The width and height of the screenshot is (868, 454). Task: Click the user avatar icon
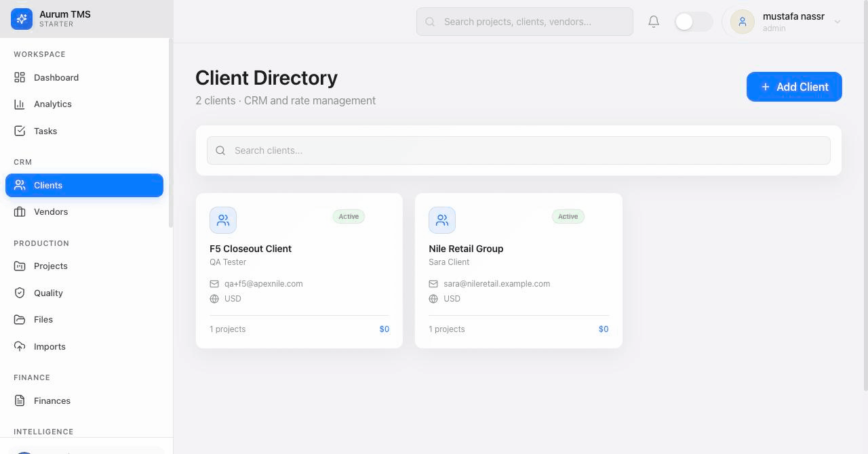(x=743, y=22)
